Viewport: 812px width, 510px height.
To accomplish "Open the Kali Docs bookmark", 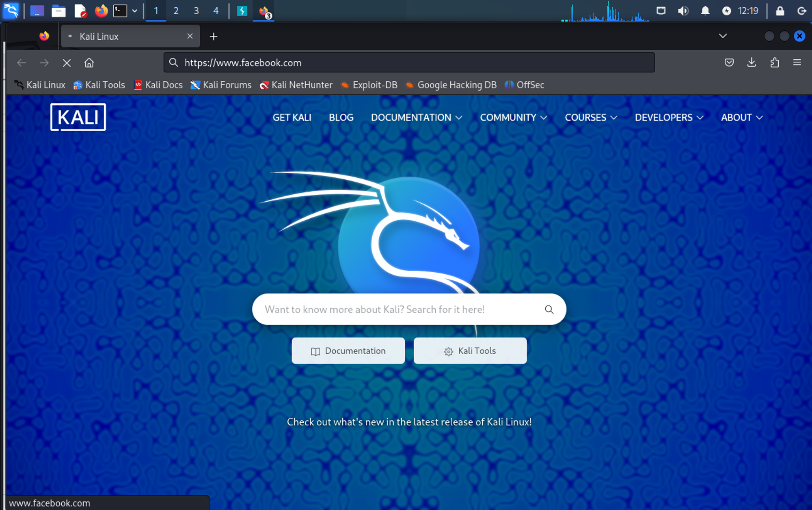I will pos(158,85).
